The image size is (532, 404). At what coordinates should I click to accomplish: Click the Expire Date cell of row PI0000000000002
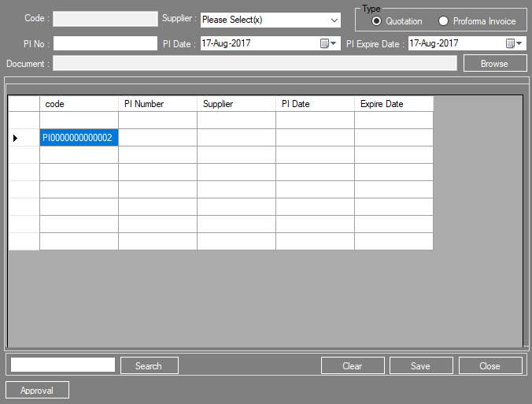[394, 138]
